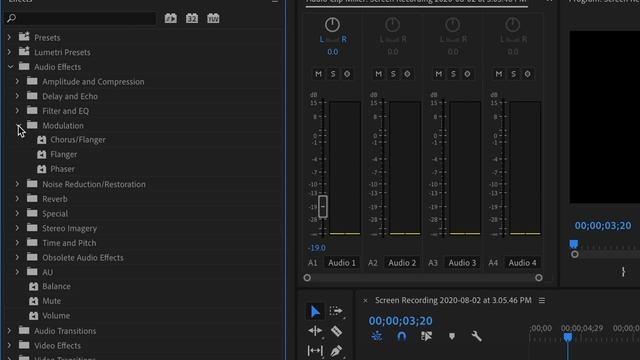Expand the Filter and EQ folder
Viewport: 640px width, 360px height.
coord(17,111)
